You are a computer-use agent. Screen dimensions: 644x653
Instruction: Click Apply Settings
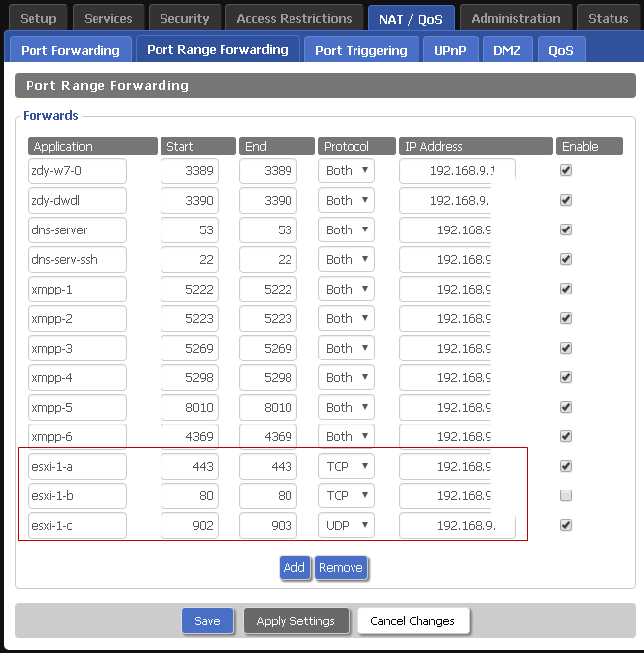click(x=295, y=620)
